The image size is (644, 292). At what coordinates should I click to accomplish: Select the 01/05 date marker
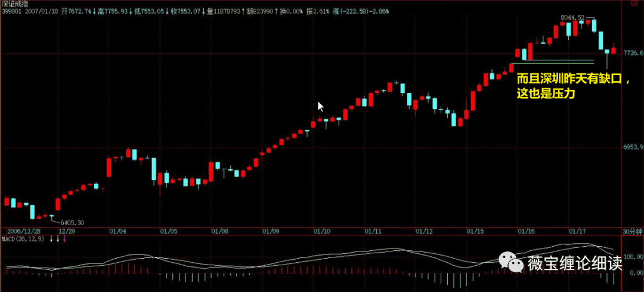coord(168,231)
